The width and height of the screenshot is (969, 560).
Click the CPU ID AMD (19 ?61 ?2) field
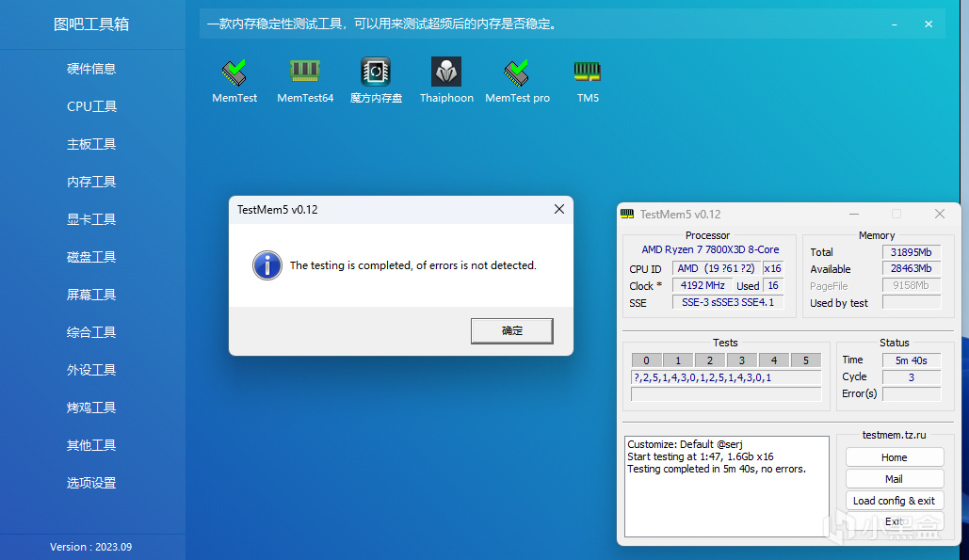(717, 268)
